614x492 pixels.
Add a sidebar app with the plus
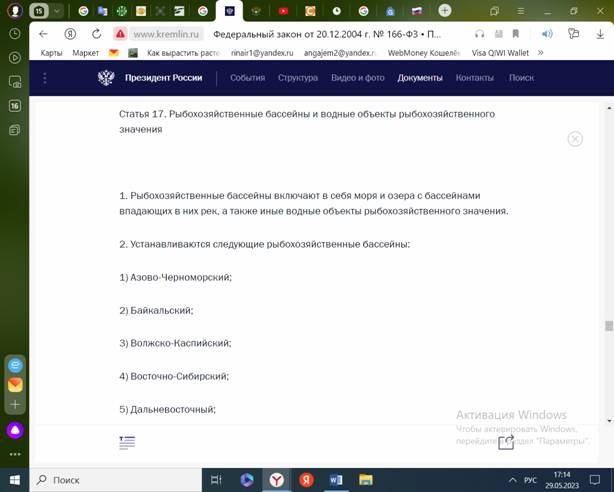(x=15, y=405)
